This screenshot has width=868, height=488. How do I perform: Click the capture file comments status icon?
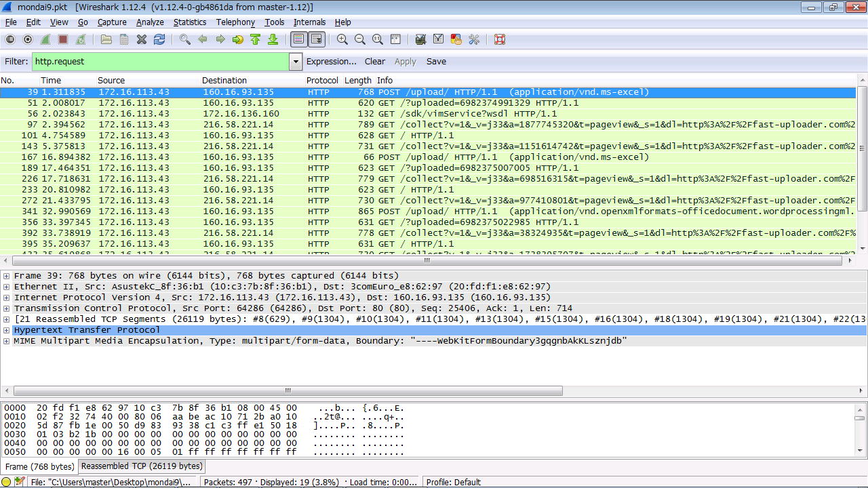[x=20, y=482]
